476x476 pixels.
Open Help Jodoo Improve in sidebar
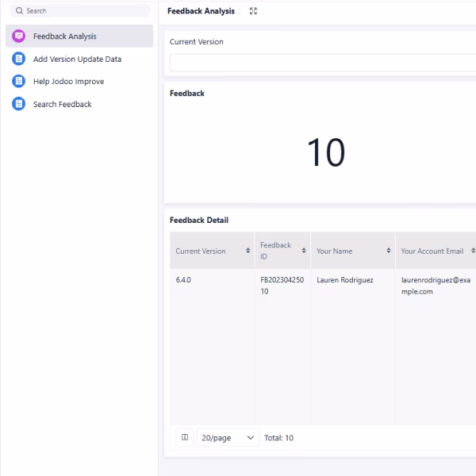coord(68,81)
